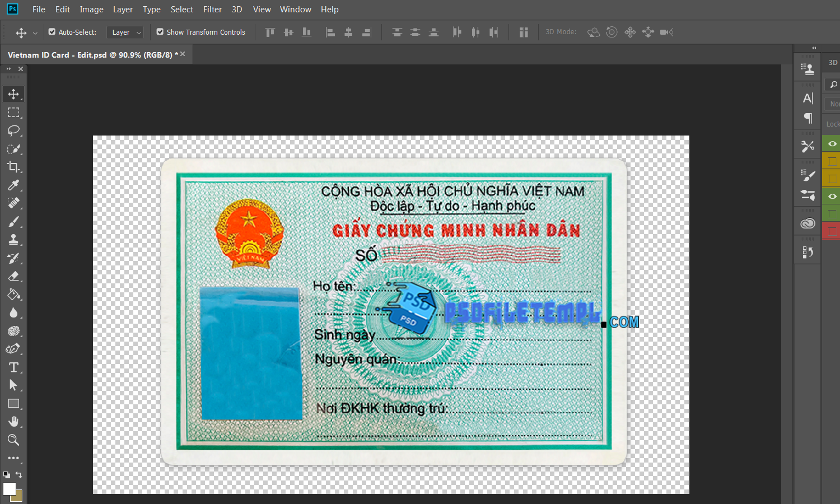Open the Brushes list panel icon

(808, 175)
